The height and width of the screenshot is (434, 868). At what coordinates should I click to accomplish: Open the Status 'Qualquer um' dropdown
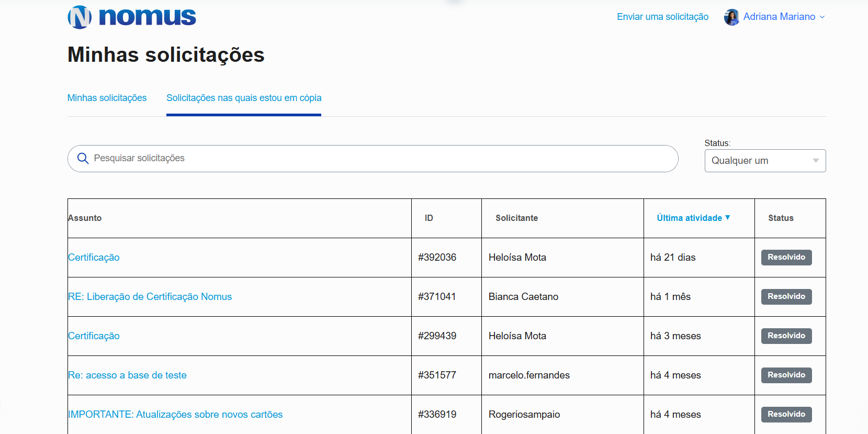pyautogui.click(x=764, y=161)
